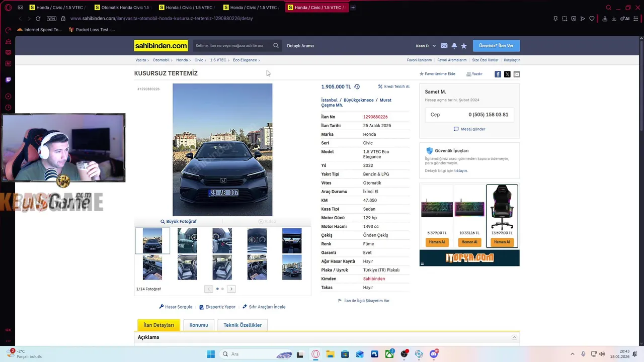Click the VPN badge in address bar
Image resolution: width=644 pixels, height=362 pixels.
(51, 19)
